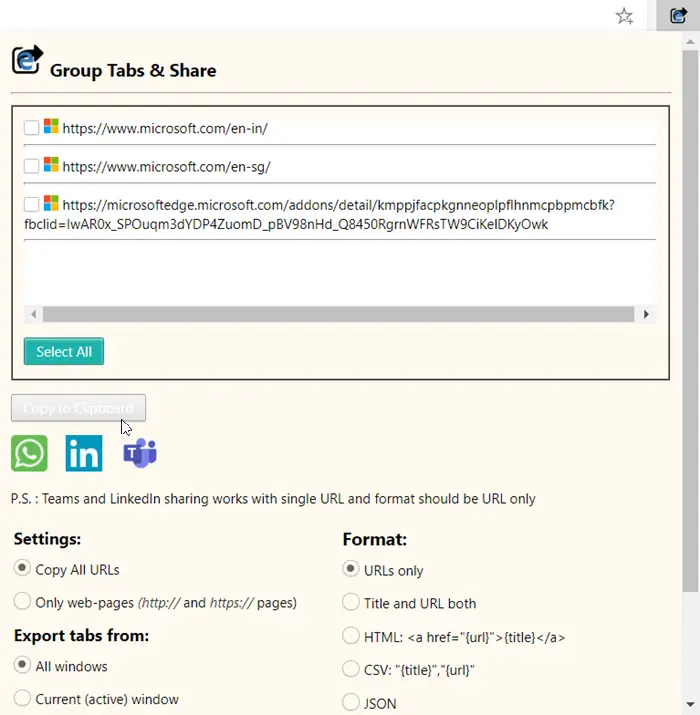Click the Group Tabs & Share extension toolbar icon
The width and height of the screenshot is (700, 715).
tap(678, 16)
